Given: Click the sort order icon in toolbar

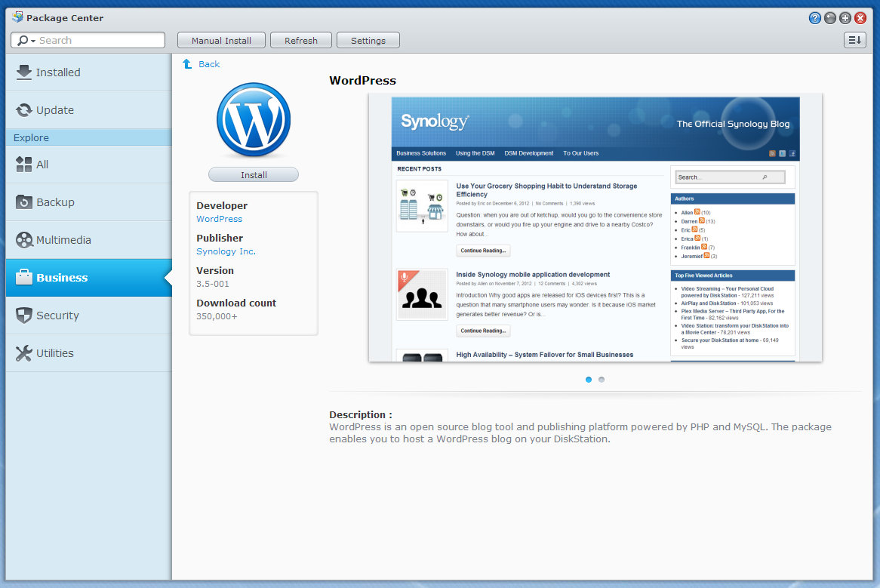Looking at the screenshot, I should [855, 40].
